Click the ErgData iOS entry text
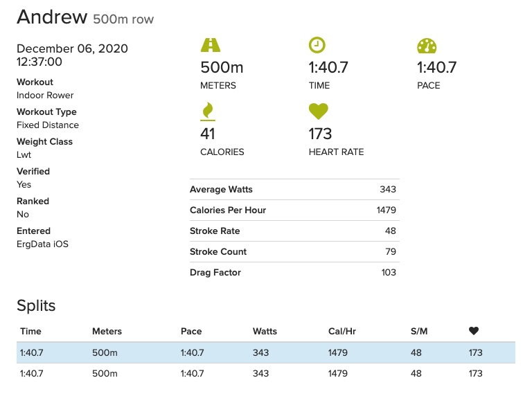 (x=42, y=244)
